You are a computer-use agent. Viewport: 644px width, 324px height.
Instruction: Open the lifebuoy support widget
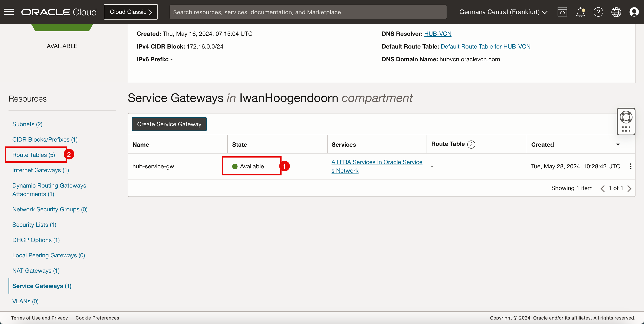pyautogui.click(x=626, y=118)
